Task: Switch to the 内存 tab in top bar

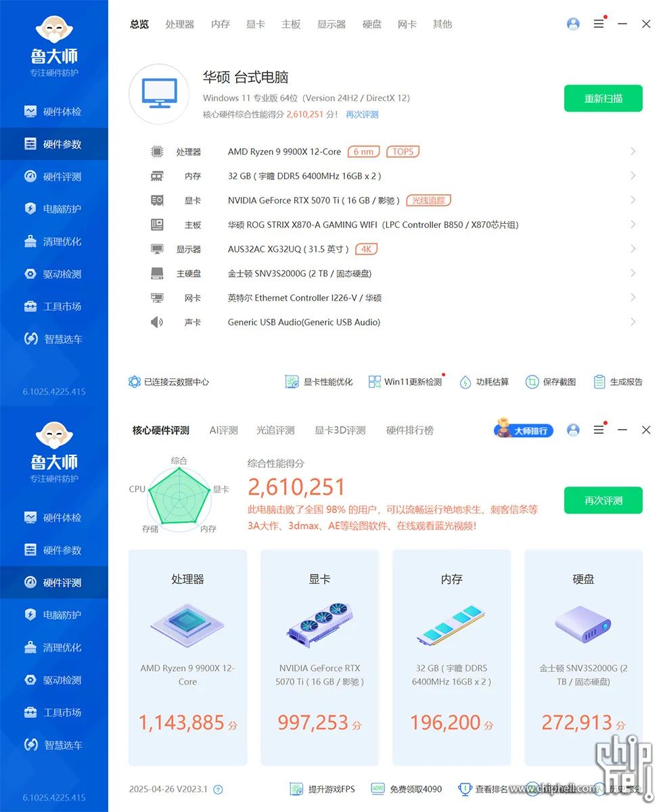Action: point(221,24)
